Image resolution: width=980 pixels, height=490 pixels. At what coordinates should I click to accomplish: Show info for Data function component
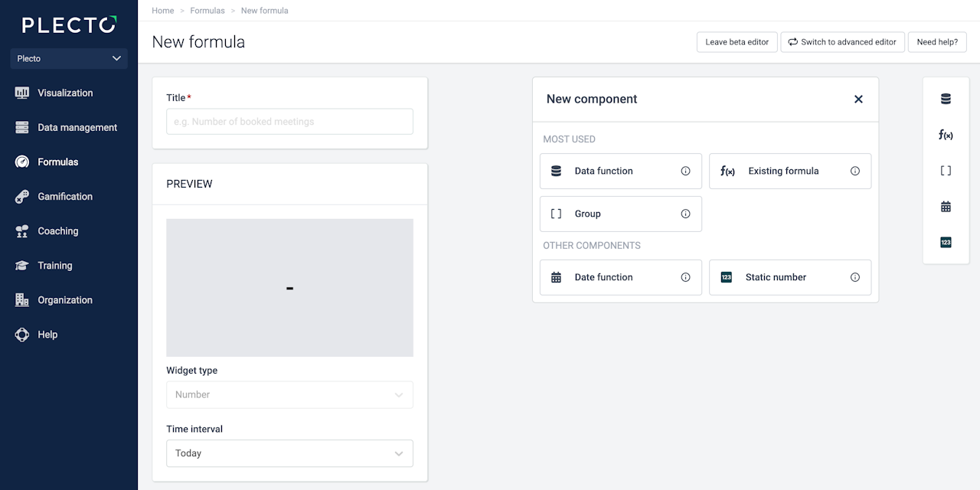click(x=685, y=171)
